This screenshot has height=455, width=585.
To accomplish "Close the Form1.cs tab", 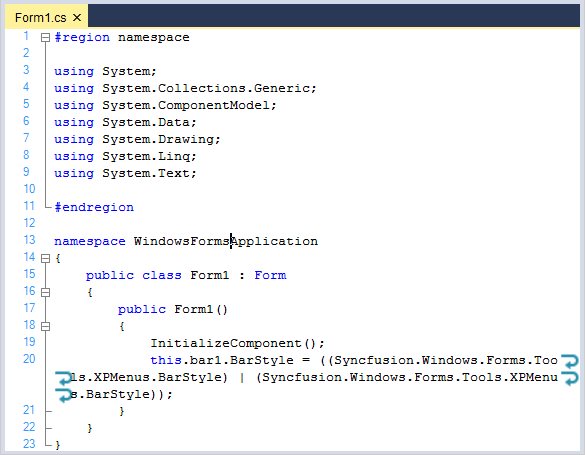I will coord(77,18).
